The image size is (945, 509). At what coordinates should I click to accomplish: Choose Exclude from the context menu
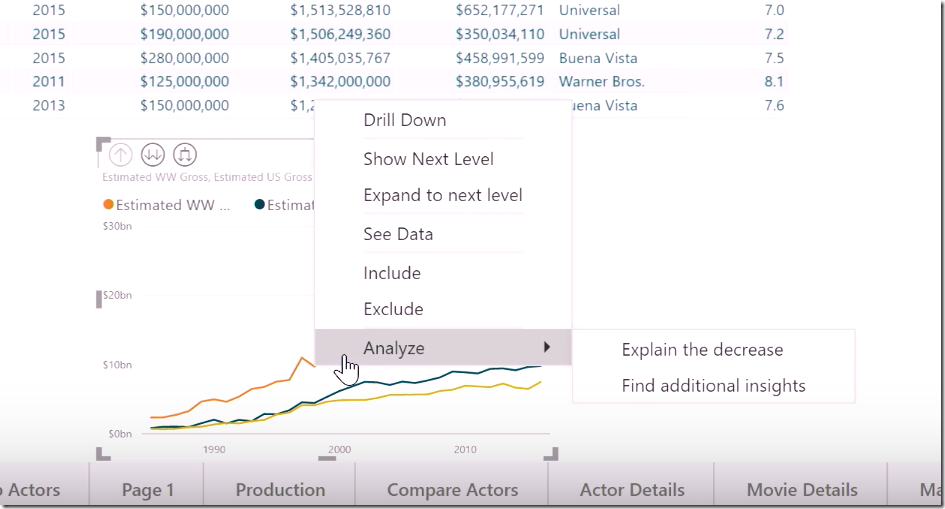(x=393, y=309)
